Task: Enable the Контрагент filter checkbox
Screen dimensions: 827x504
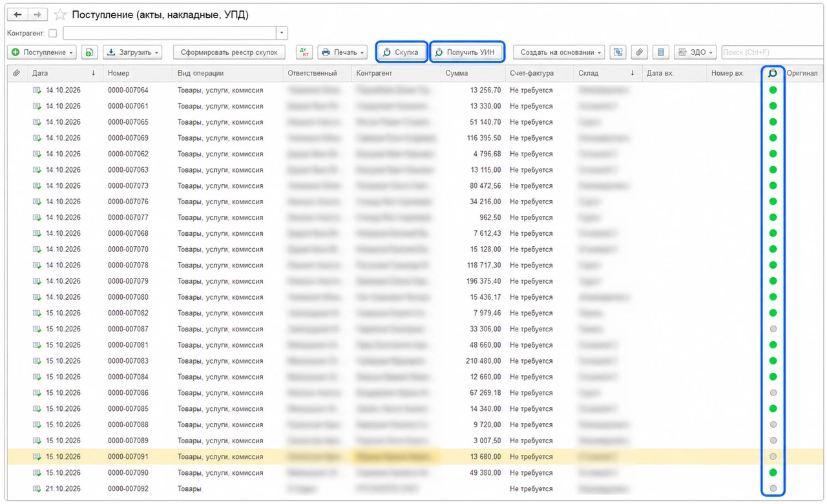Action: click(53, 33)
